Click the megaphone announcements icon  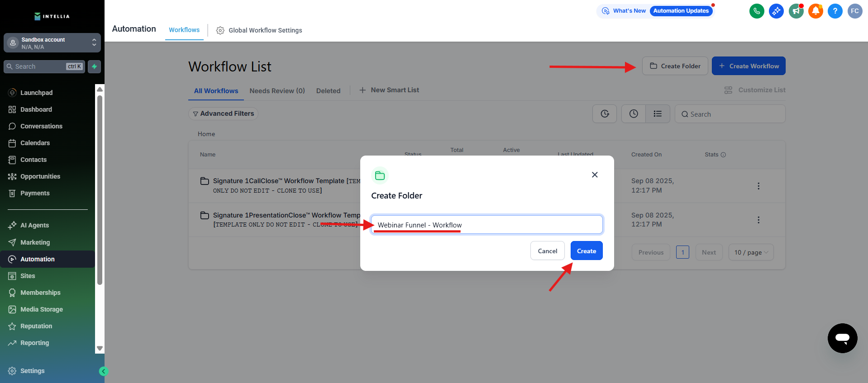click(796, 11)
